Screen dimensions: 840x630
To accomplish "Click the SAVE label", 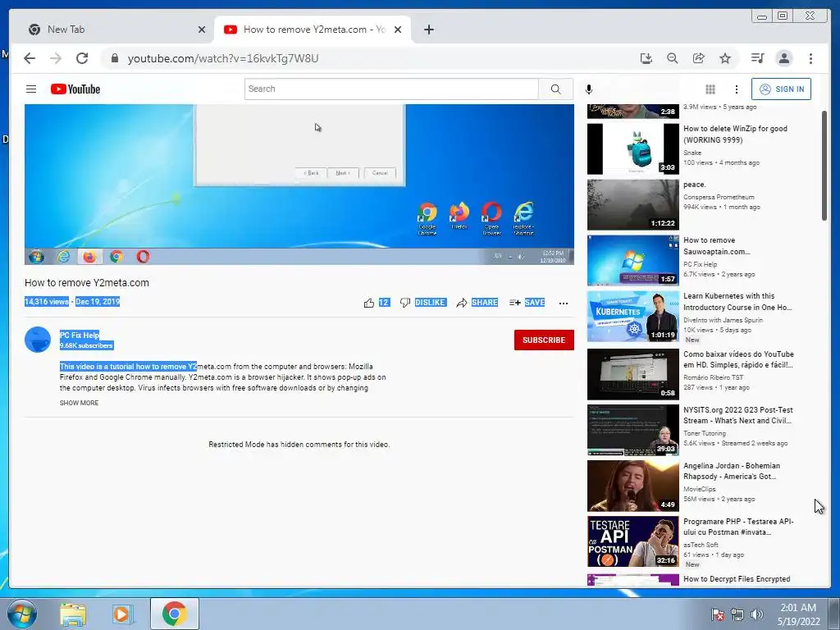I will tap(535, 303).
